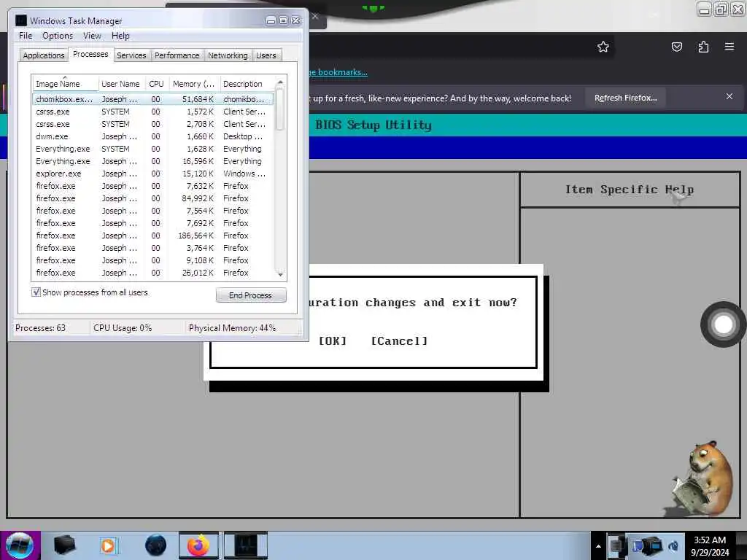747x560 pixels.
Task: Minimize the Firefox browser window
Action: (704, 9)
